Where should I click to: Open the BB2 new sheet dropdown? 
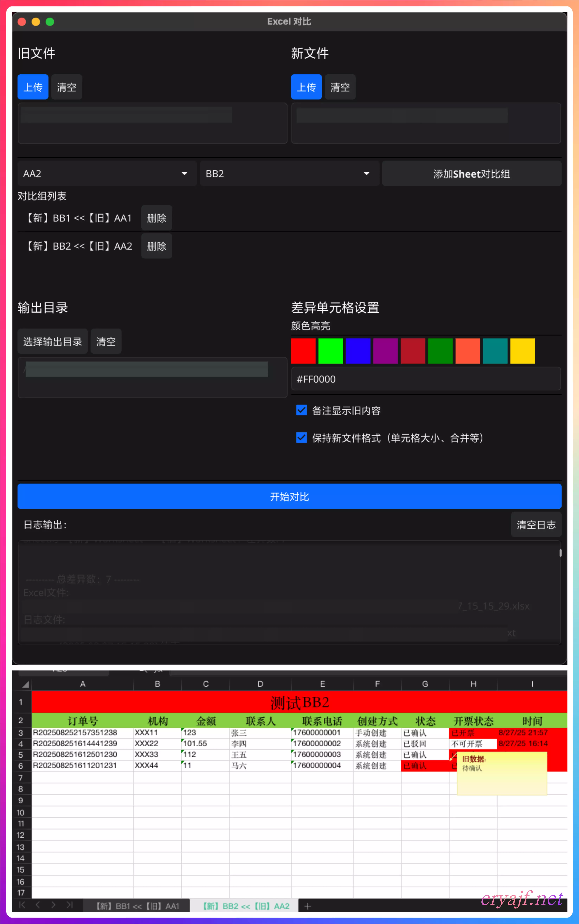coord(289,174)
